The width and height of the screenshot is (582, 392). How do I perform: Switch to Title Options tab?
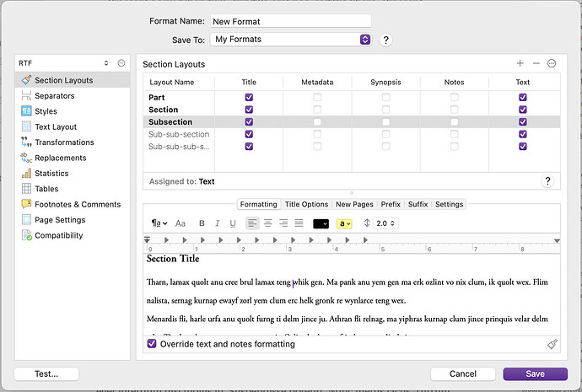(x=306, y=204)
